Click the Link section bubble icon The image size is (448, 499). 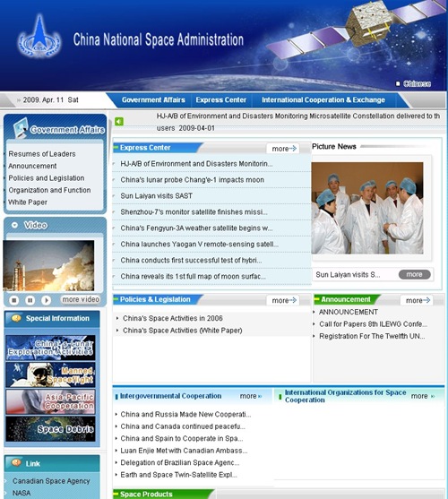coord(16,463)
